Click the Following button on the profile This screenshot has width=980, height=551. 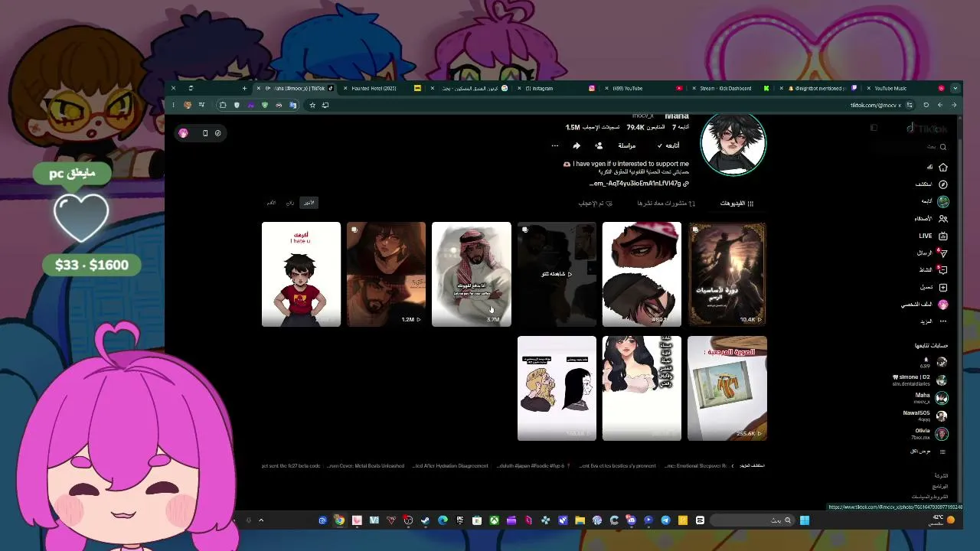pyautogui.click(x=668, y=145)
